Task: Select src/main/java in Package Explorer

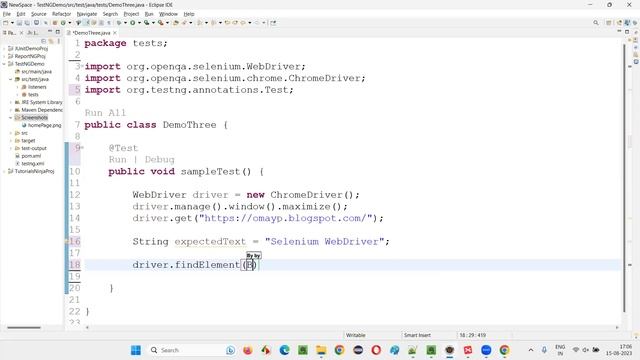Action: pos(36,71)
